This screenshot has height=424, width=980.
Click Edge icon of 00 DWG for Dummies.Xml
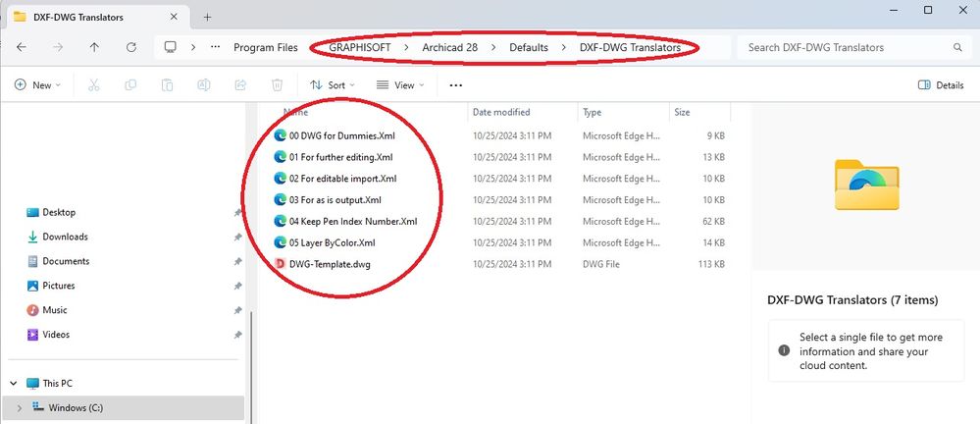coord(280,135)
